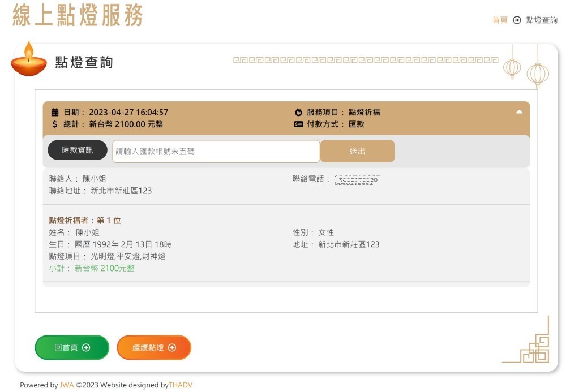Focus the 匯款帳號末五碼 input field
This screenshot has width=566, height=392.
pos(216,152)
